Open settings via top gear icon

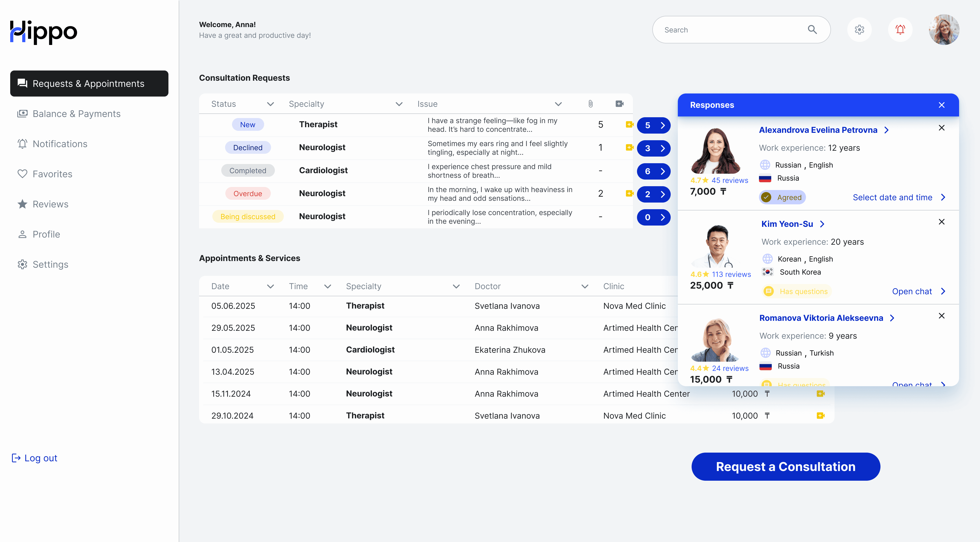coord(859,30)
